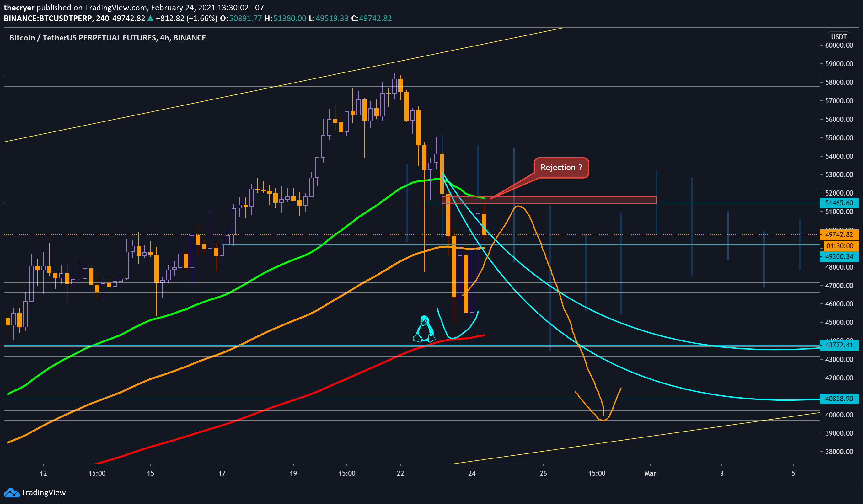Click the BINANCE:BTCUSDTPERP, 240 symbol text
This screenshot has height=504, width=863.
click(x=56, y=18)
